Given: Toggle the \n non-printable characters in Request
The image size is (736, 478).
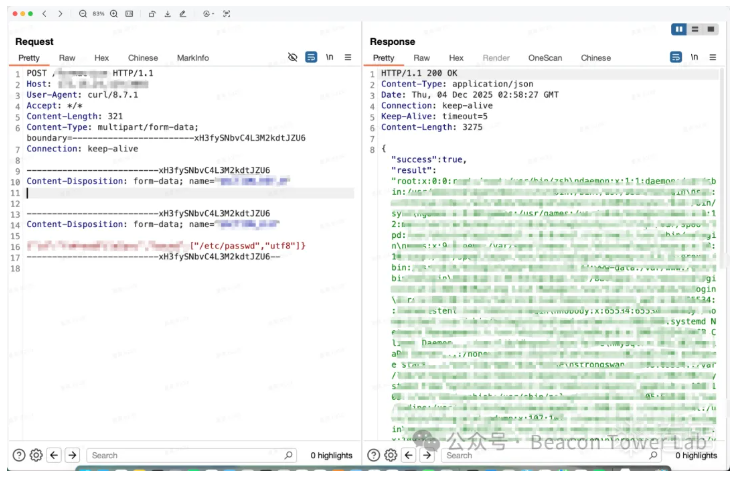Looking at the screenshot, I should (330, 57).
